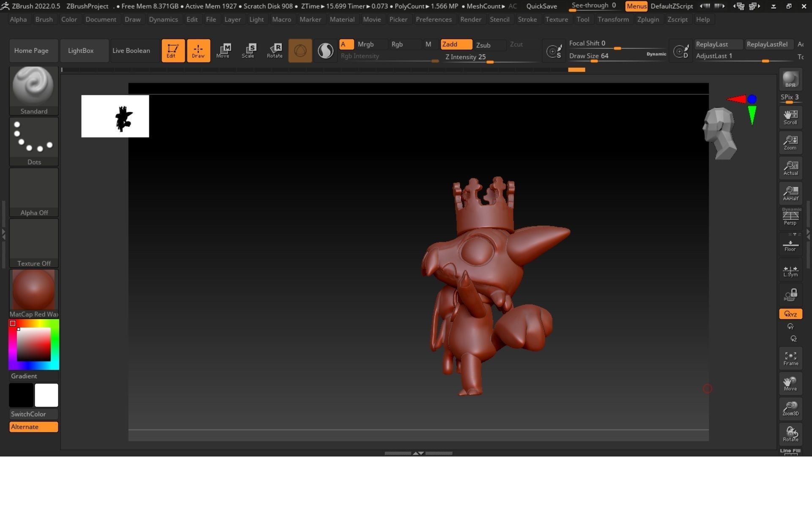
Task: Toggle the Floor grid
Action: pyautogui.click(x=790, y=244)
